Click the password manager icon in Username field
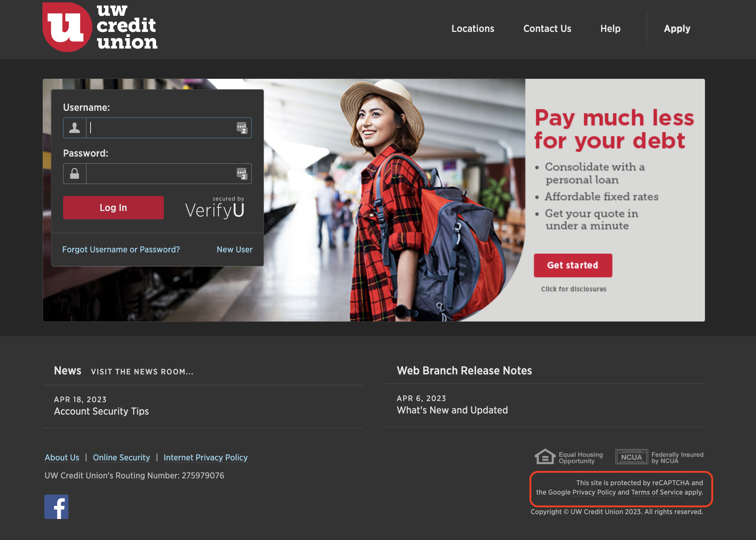The width and height of the screenshot is (756, 540). click(x=242, y=128)
